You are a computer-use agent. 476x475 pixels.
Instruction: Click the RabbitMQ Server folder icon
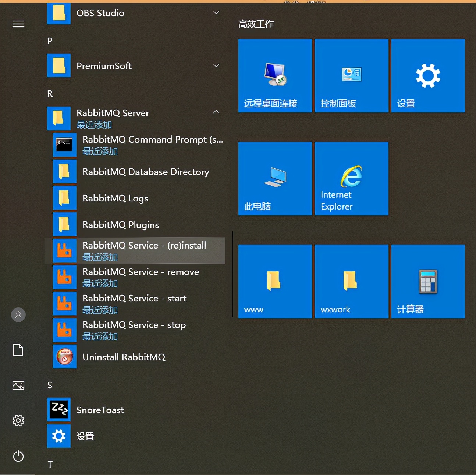pos(59,118)
